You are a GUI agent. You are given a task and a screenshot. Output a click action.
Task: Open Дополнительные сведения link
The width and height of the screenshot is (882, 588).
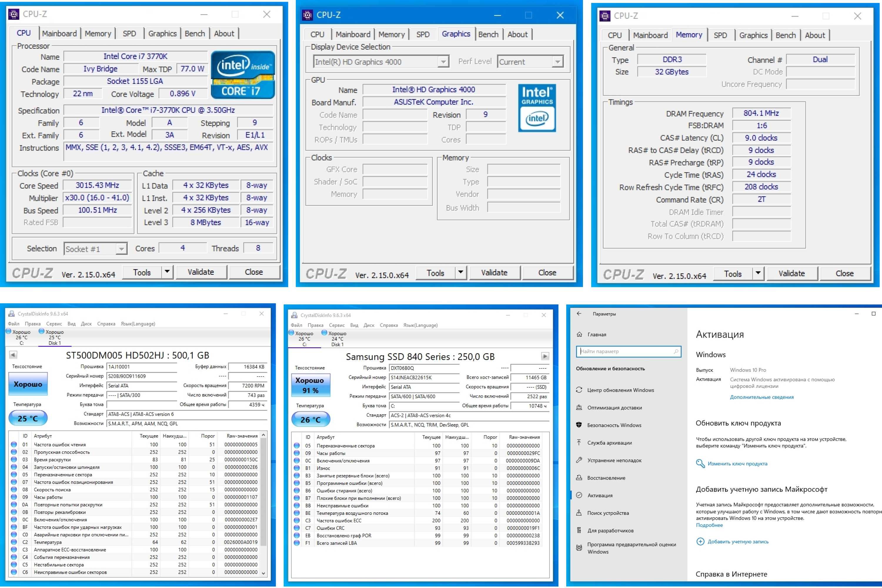(x=761, y=397)
